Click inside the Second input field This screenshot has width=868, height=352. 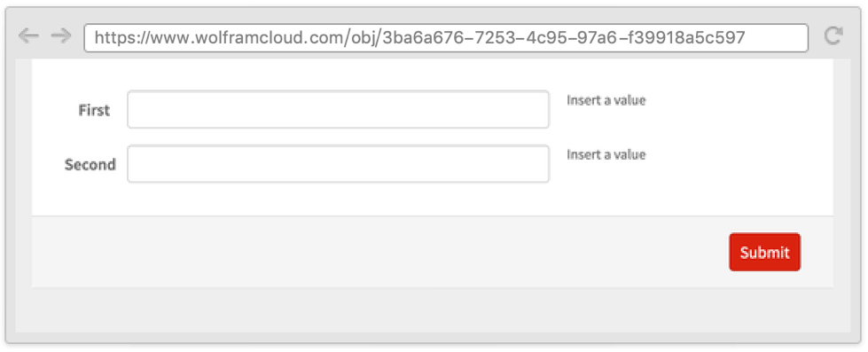(x=338, y=164)
